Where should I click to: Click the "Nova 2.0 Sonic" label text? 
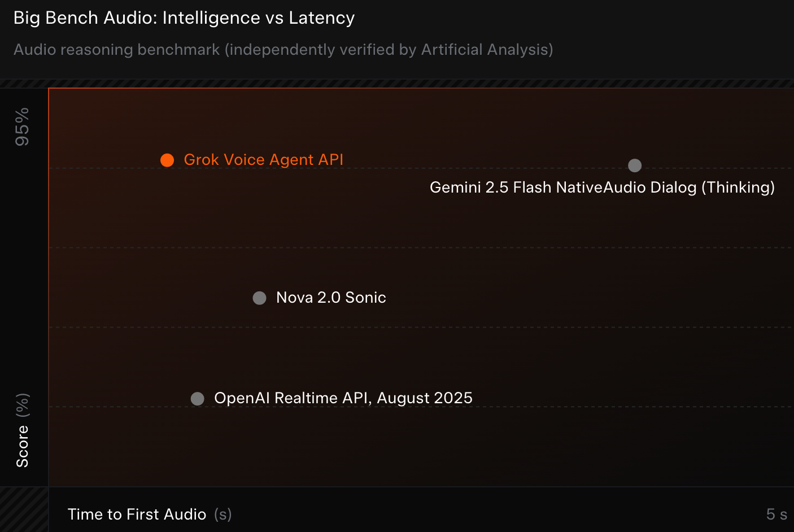(331, 298)
